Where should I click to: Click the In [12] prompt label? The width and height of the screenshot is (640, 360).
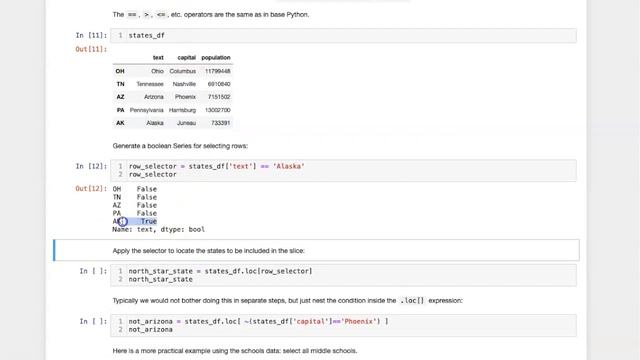[91, 166]
